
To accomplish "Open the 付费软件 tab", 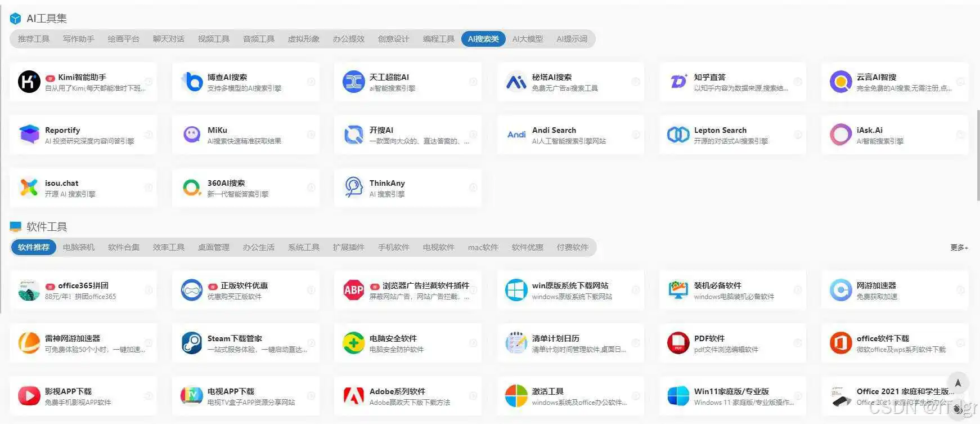I will click(573, 247).
